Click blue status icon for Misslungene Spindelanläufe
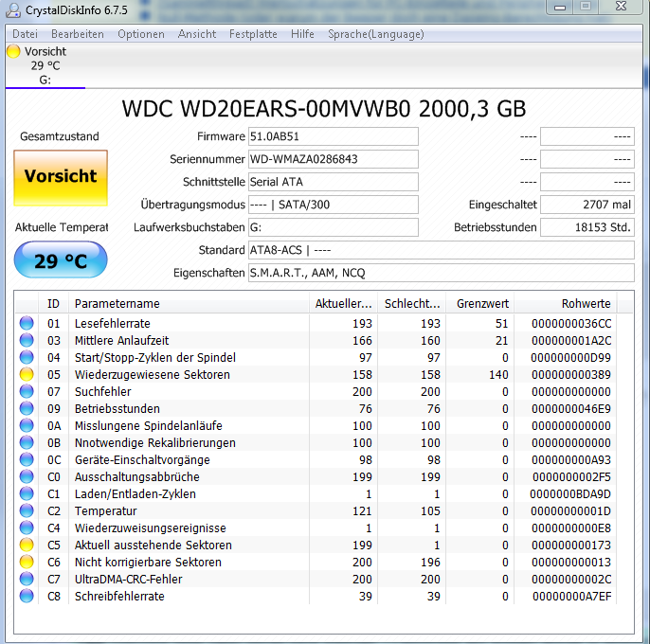 [27, 425]
